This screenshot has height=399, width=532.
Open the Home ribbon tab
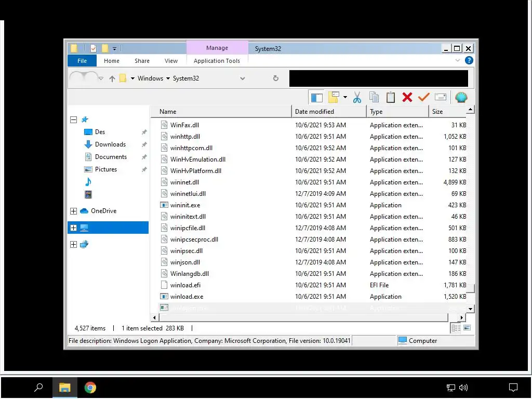(112, 61)
